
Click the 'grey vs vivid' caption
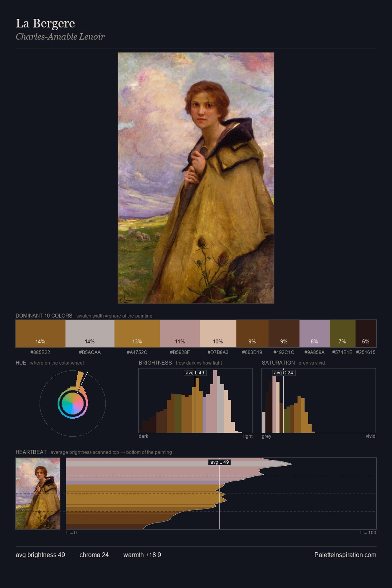coord(312,363)
